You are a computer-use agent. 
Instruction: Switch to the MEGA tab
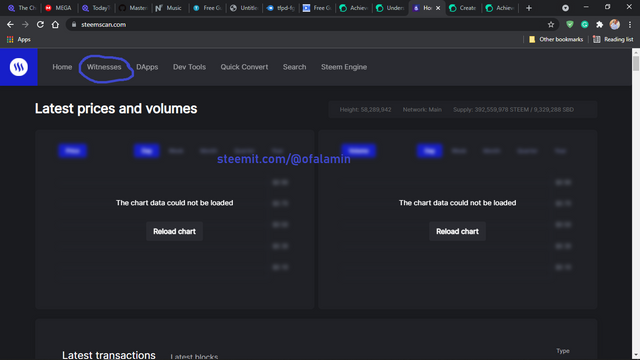point(59,8)
